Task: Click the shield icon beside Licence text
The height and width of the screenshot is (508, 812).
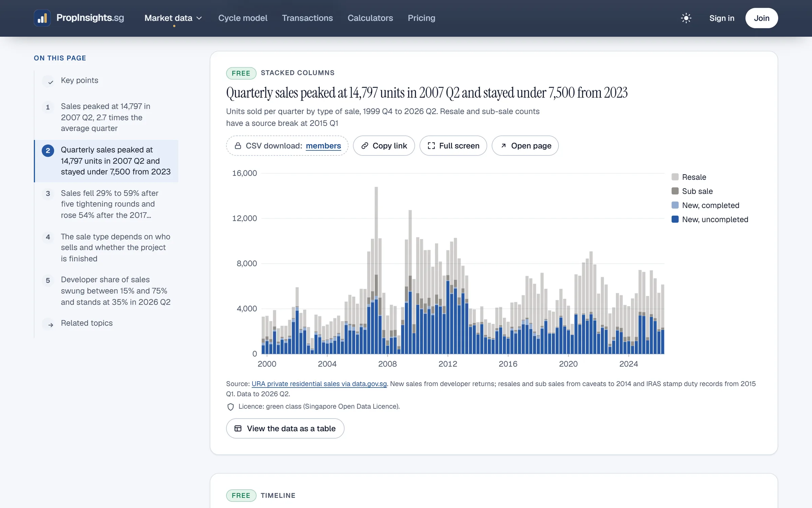Action: coord(230,407)
